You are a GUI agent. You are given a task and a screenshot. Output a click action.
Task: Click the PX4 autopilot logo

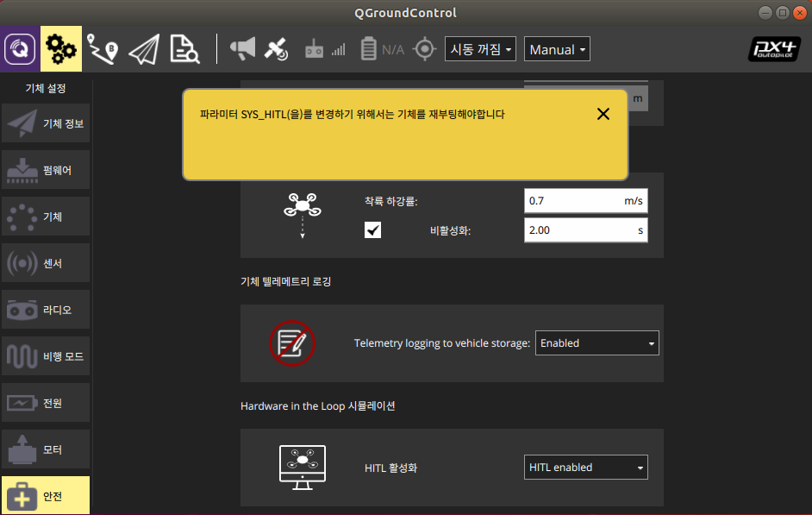[774, 49]
